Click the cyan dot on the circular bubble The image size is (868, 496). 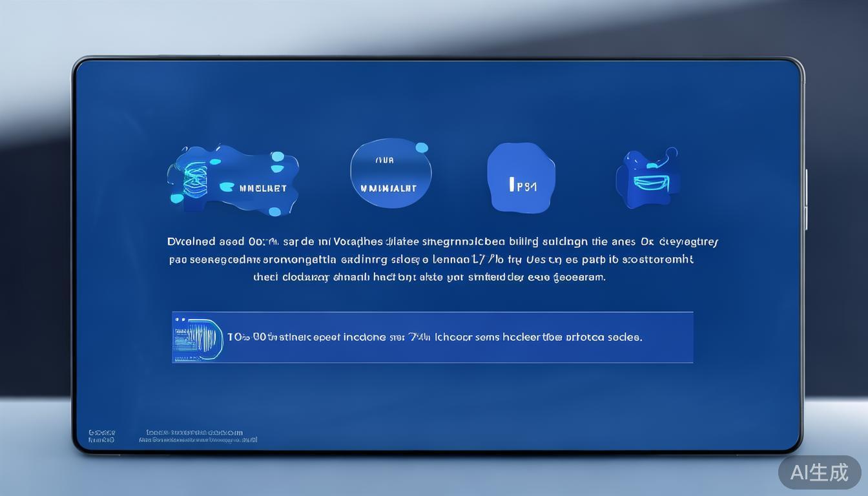(422, 148)
